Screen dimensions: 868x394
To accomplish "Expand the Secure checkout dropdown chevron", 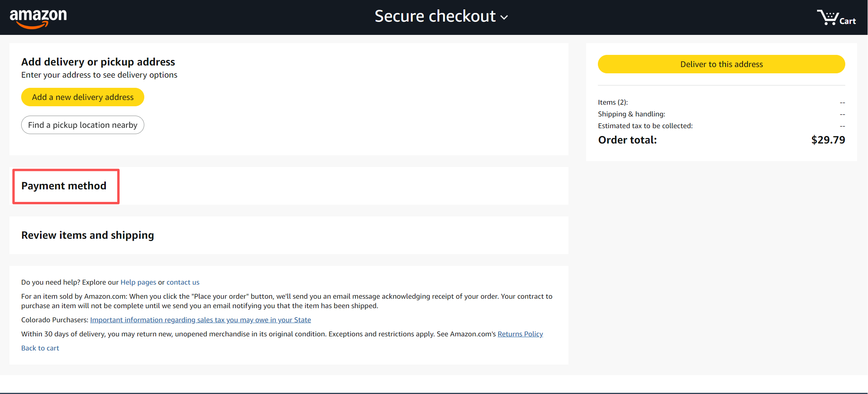I will click(x=504, y=17).
